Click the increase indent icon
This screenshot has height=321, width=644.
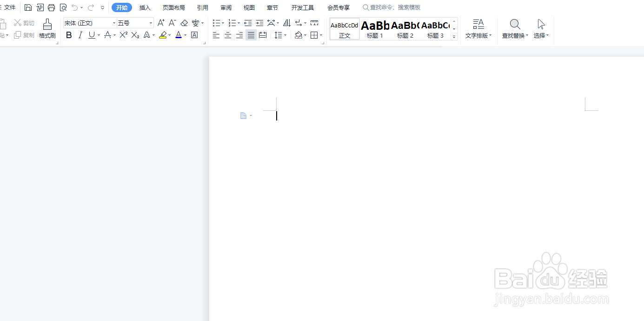[x=259, y=23]
